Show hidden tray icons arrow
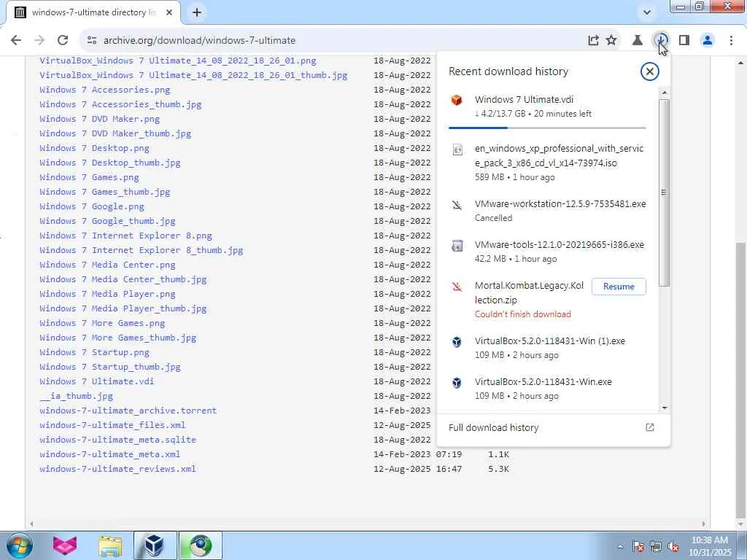The height and width of the screenshot is (560, 747). [x=620, y=547]
